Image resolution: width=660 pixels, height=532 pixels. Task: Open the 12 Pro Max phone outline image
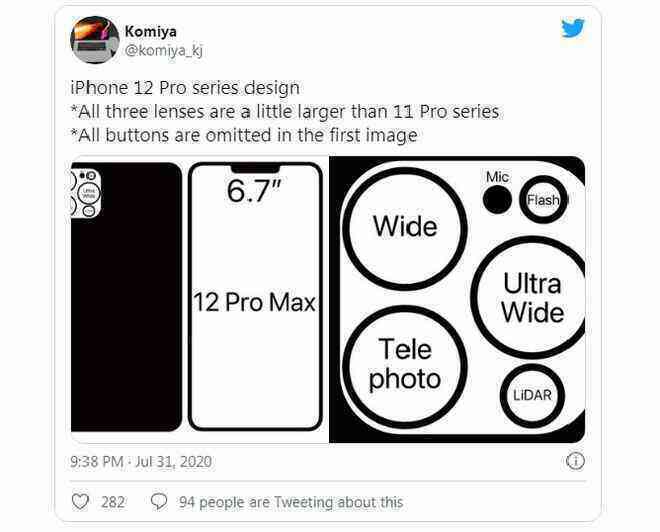pos(255,297)
